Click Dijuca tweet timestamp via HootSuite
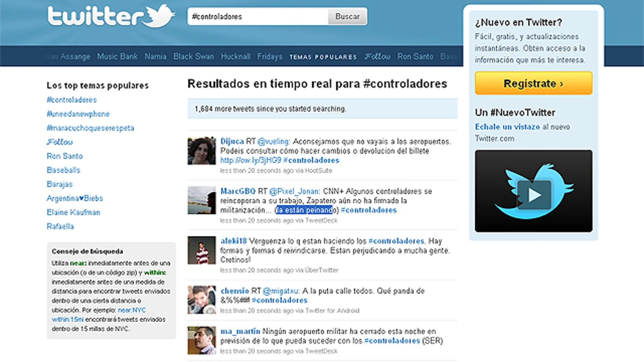 276,171
